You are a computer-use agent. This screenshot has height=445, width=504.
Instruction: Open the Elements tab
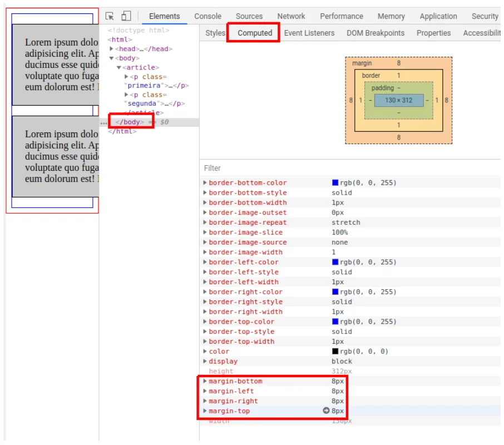tap(164, 16)
